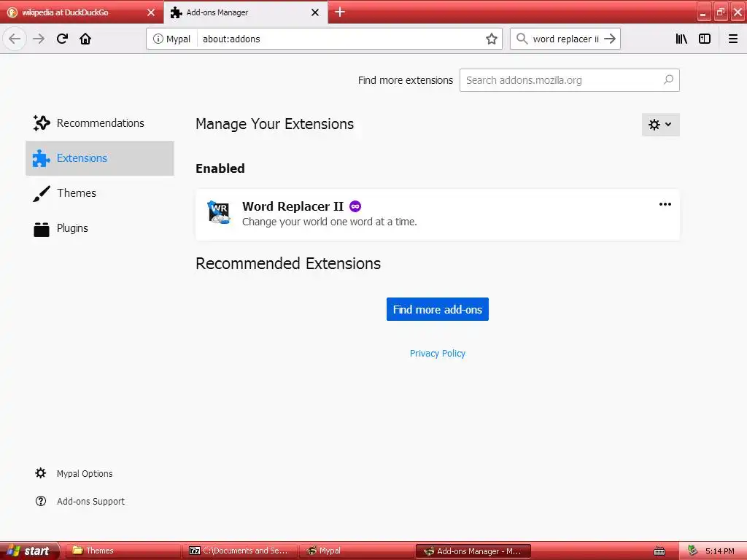Open Word Replacer II extension details

pos(438,214)
